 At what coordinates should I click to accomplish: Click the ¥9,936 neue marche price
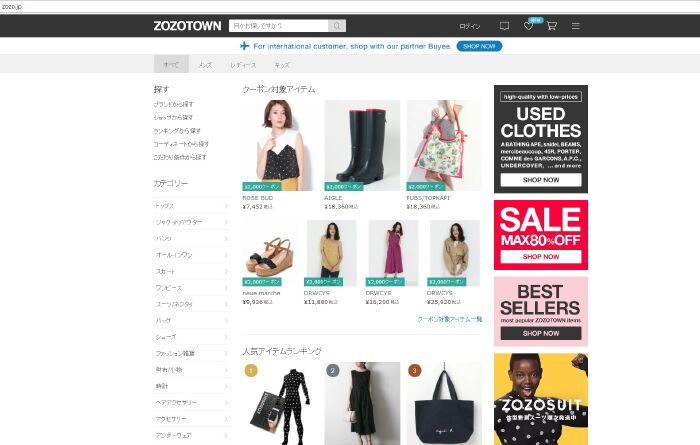coord(257,302)
